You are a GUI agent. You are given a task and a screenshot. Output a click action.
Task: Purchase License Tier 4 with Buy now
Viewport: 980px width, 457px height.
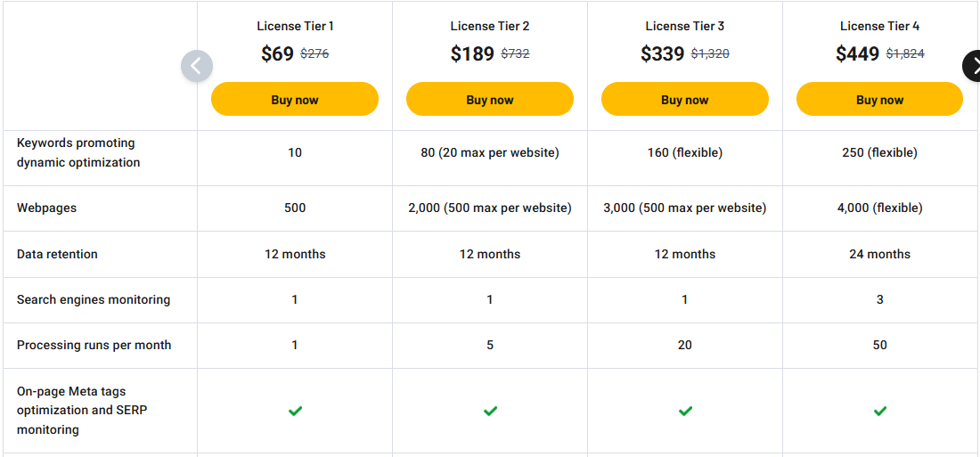pyautogui.click(x=880, y=100)
